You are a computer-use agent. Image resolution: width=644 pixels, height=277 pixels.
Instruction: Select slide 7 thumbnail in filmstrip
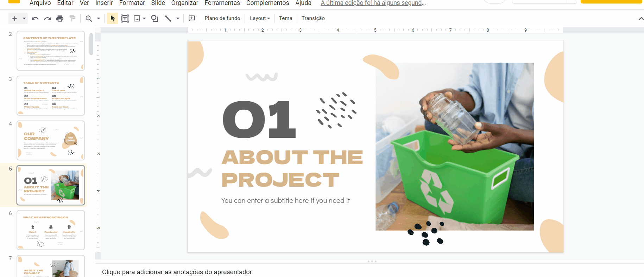pyautogui.click(x=51, y=266)
